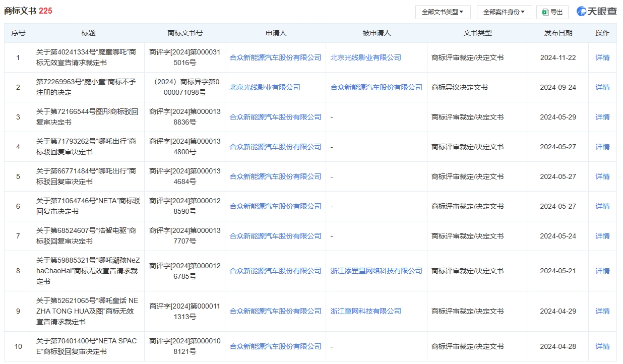
Task: Click the 商标文书 225 heading
Action: 28,11
